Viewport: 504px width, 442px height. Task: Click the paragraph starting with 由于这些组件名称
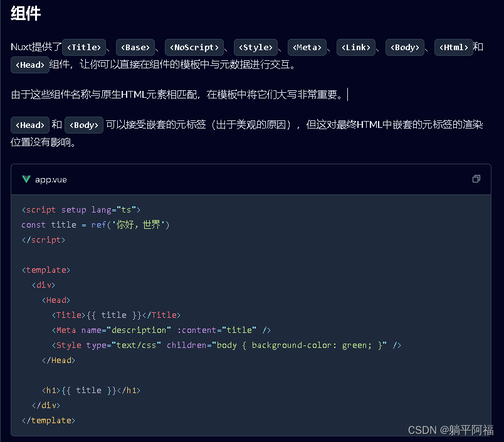click(177, 95)
